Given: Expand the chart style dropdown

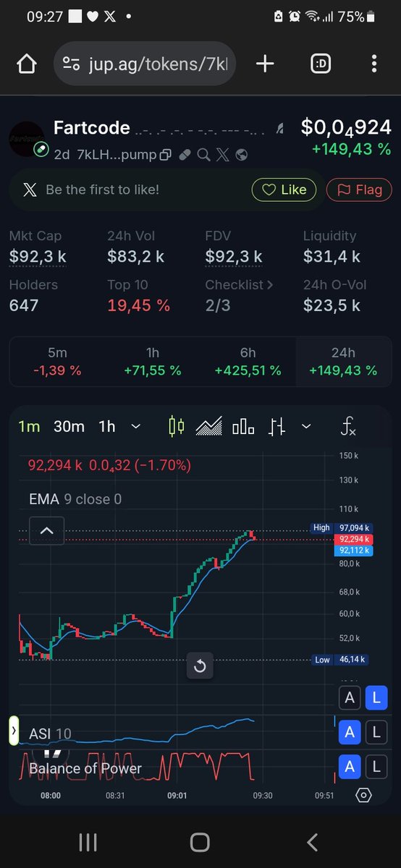Looking at the screenshot, I should (305, 427).
